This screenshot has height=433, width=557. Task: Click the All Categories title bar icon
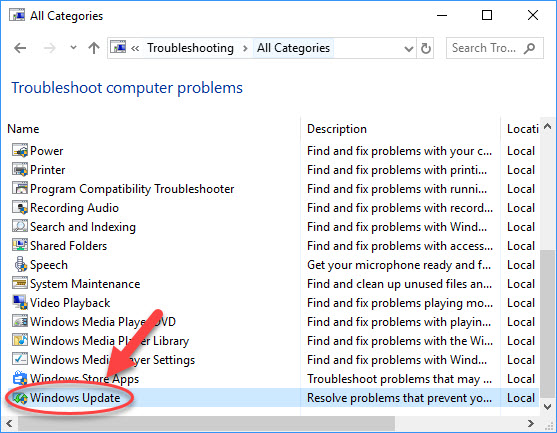click(x=17, y=16)
